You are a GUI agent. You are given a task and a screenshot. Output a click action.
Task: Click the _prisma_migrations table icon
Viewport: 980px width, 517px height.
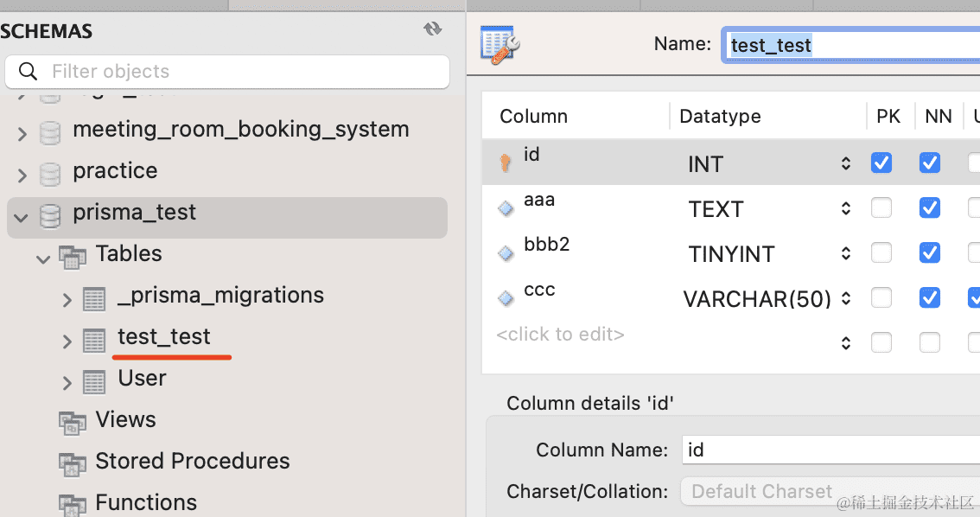tap(94, 297)
